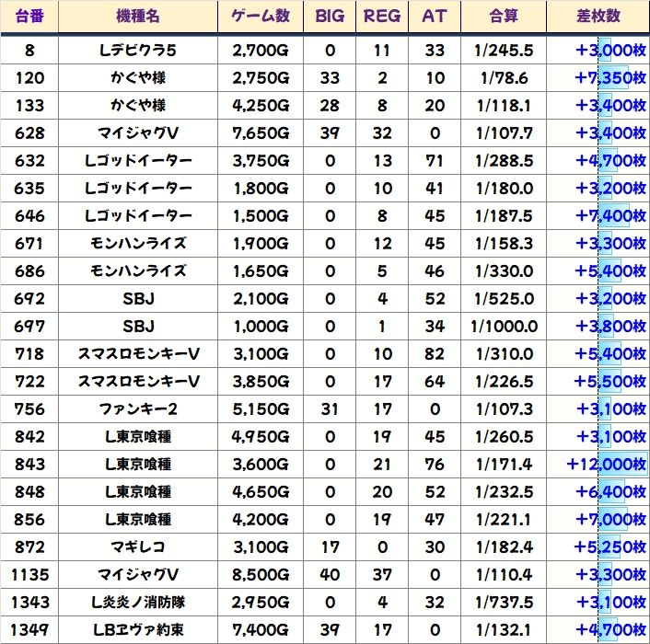Click the +7,000枚 difference value
The width and height of the screenshot is (650, 644).
pos(610,520)
